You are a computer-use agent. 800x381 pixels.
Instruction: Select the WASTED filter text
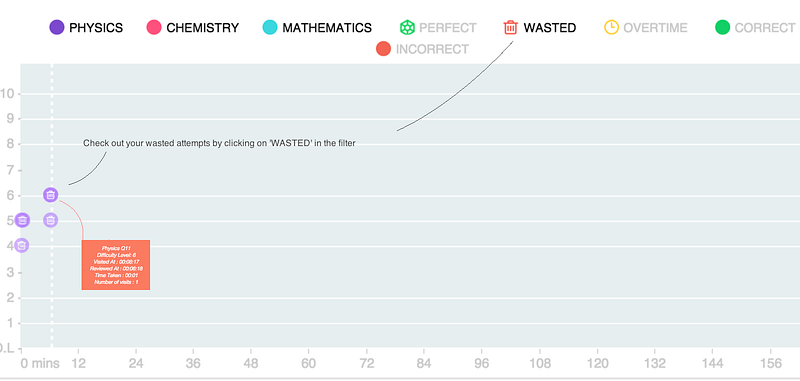tap(550, 28)
